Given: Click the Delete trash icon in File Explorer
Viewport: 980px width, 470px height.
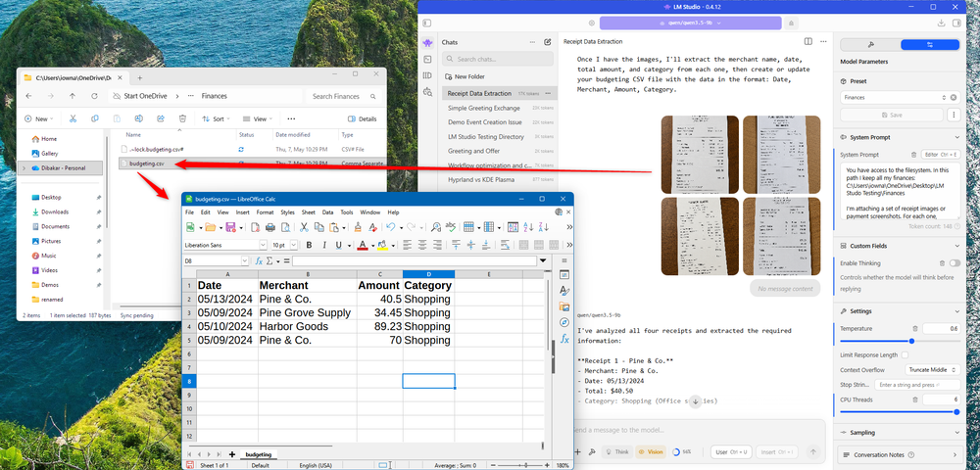Looking at the screenshot, I should point(182,118).
